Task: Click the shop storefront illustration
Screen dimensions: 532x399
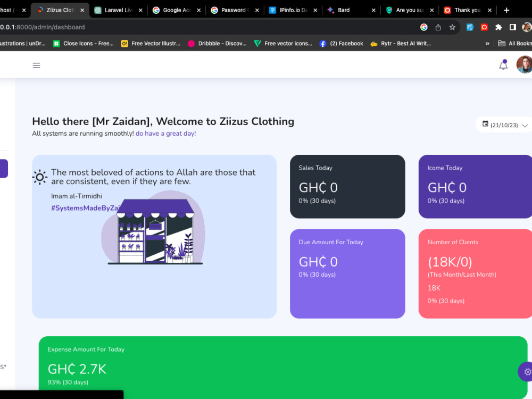Action: pos(153,228)
